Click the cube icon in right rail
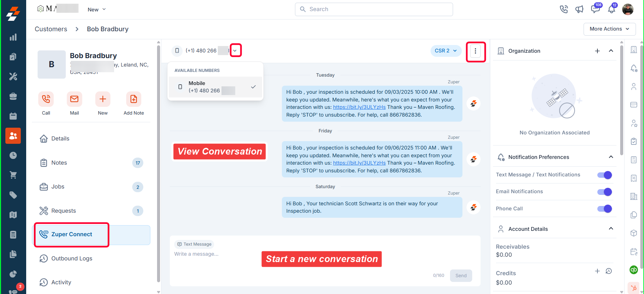Screen dimensions: 644x294 (x=634, y=233)
